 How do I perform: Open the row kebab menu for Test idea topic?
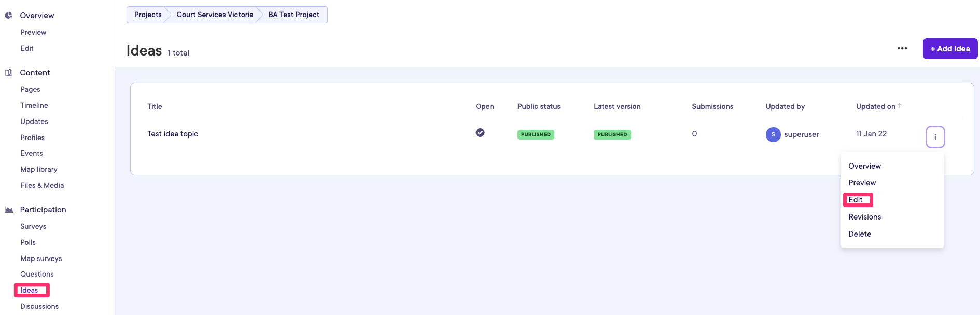click(x=935, y=137)
